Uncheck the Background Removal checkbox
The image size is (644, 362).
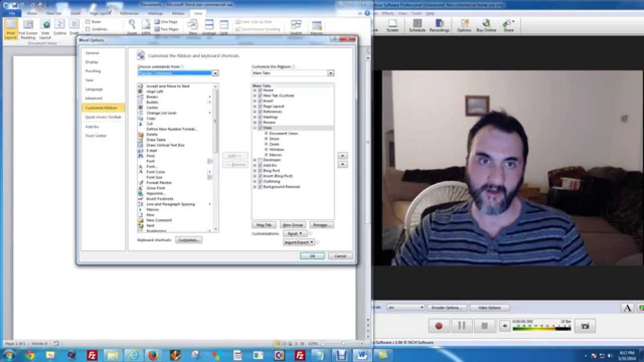point(260,187)
